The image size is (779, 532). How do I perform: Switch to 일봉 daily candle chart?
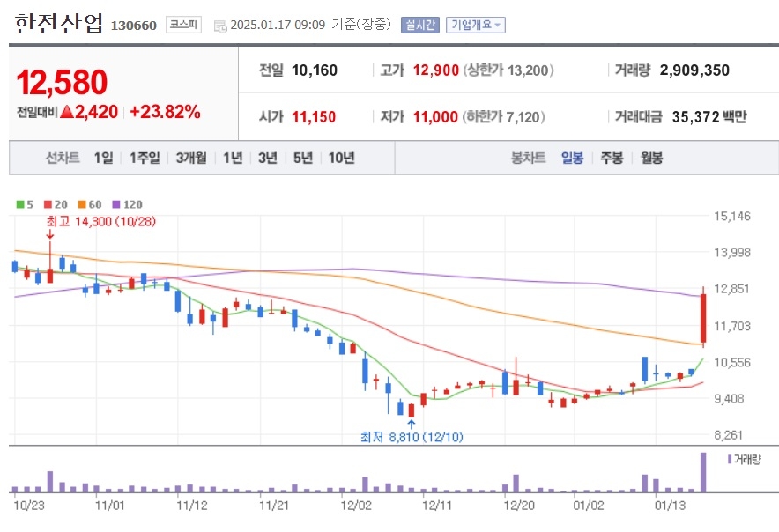point(572,158)
